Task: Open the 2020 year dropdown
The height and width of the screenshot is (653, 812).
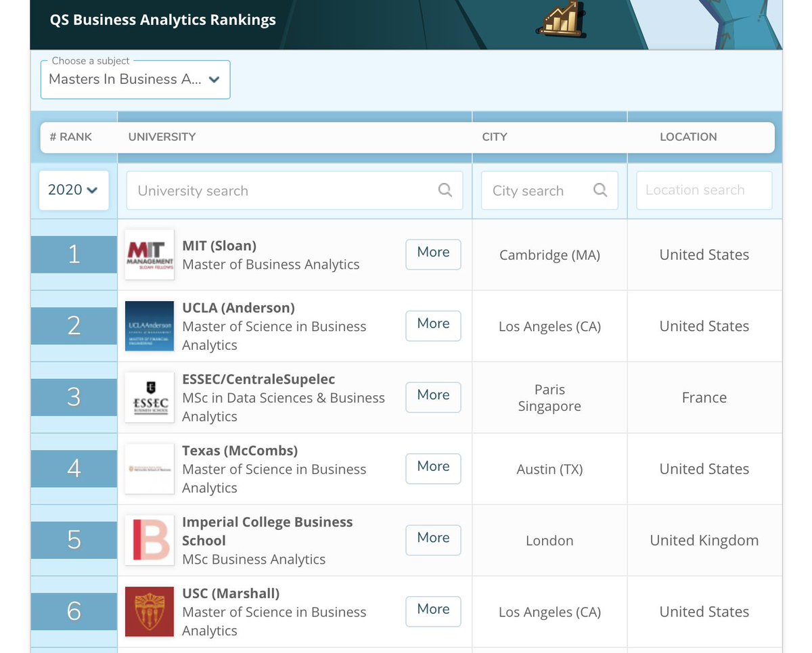Action: (74, 190)
